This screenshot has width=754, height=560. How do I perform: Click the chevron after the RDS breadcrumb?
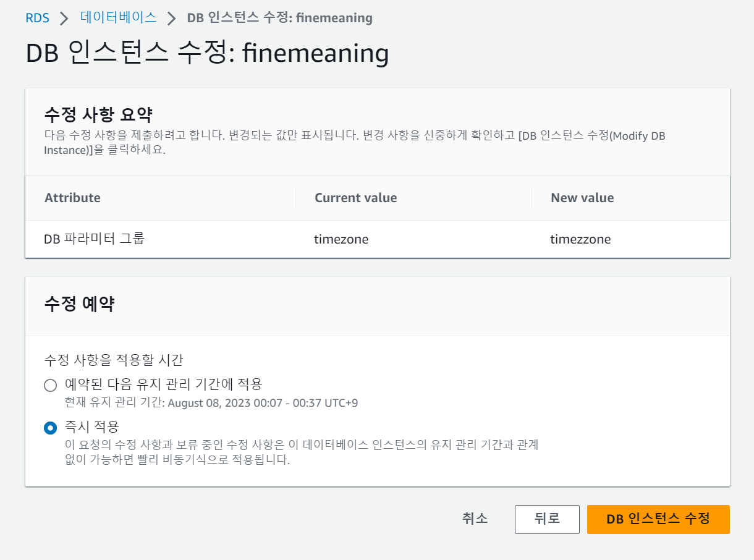pos(62,18)
